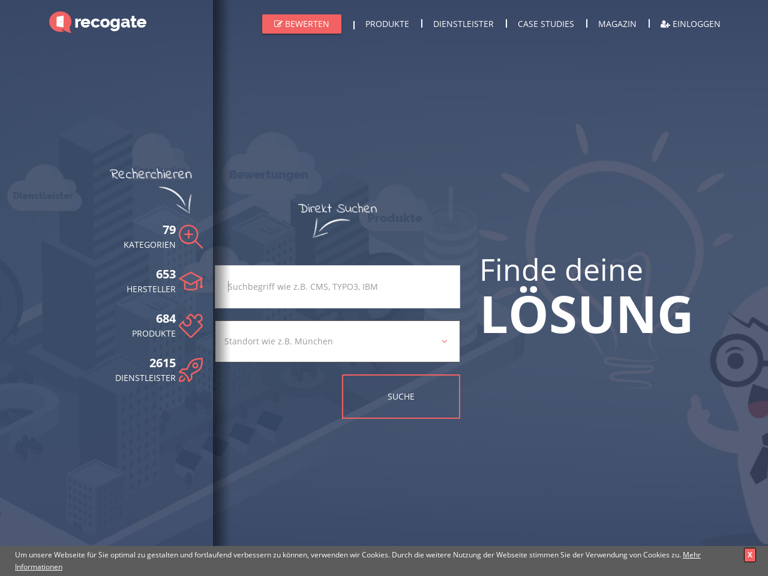Open the Magazin section

617,24
